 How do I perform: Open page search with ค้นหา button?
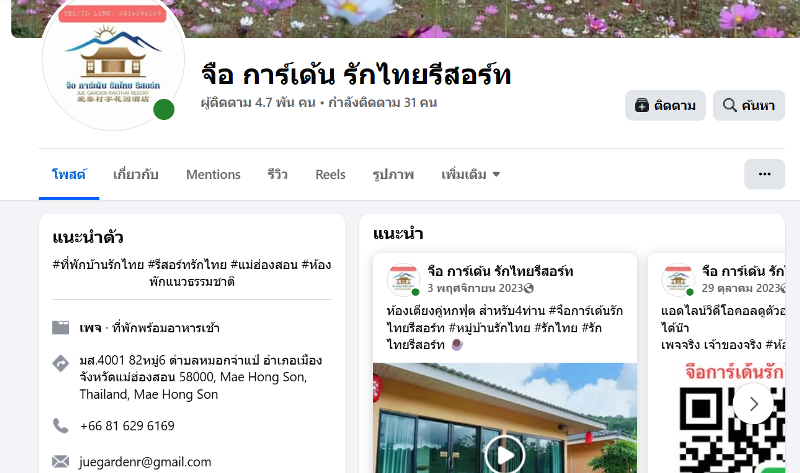748,106
